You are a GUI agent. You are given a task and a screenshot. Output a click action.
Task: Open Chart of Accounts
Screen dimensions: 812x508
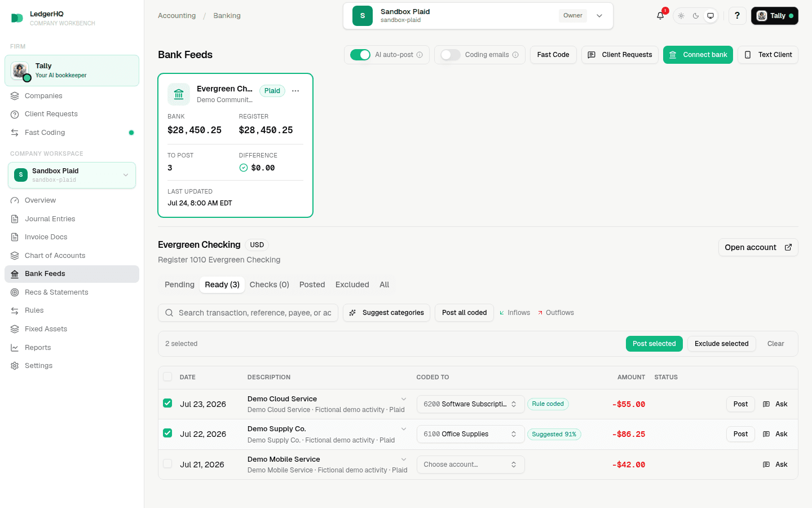point(72,256)
